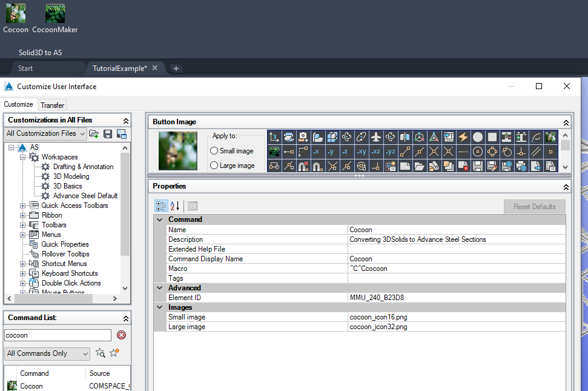Open display filters icon beside save

[122, 134]
